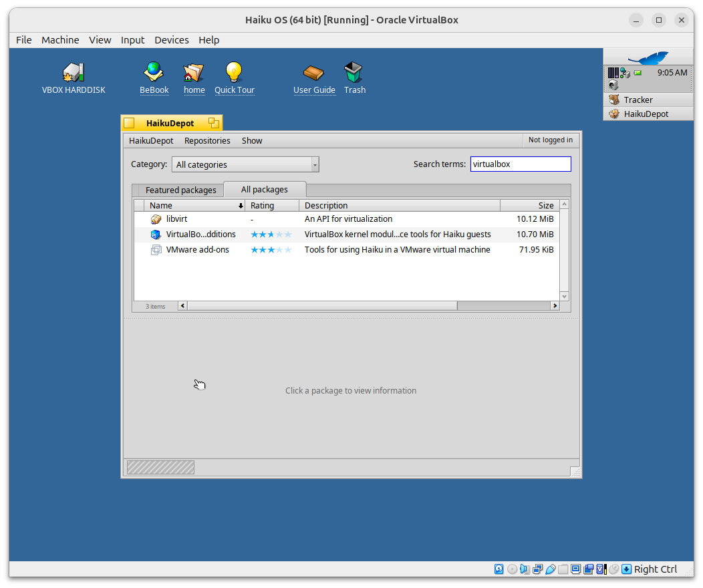Screen dimensions: 703x588
Task: Switch to the Featured packages tab
Action: pos(180,190)
